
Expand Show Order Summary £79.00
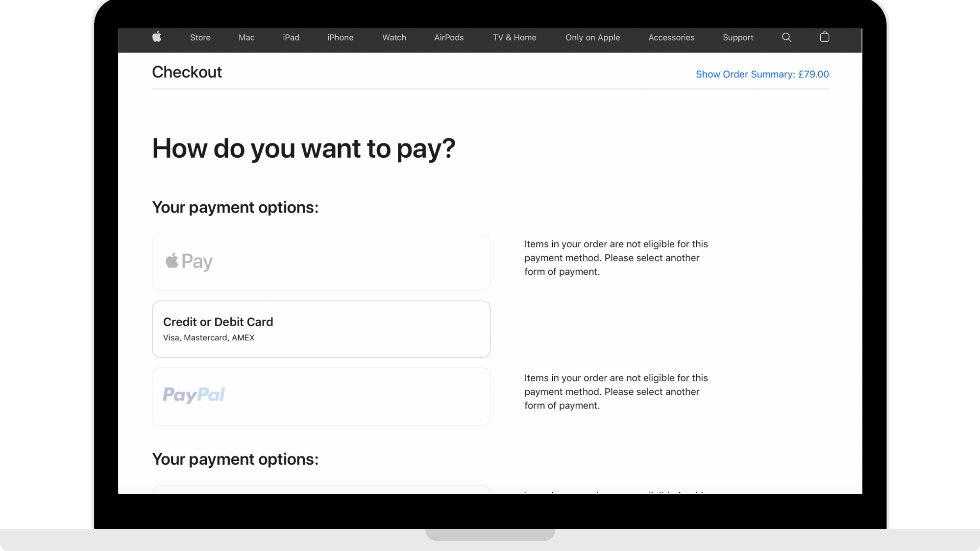click(x=762, y=74)
